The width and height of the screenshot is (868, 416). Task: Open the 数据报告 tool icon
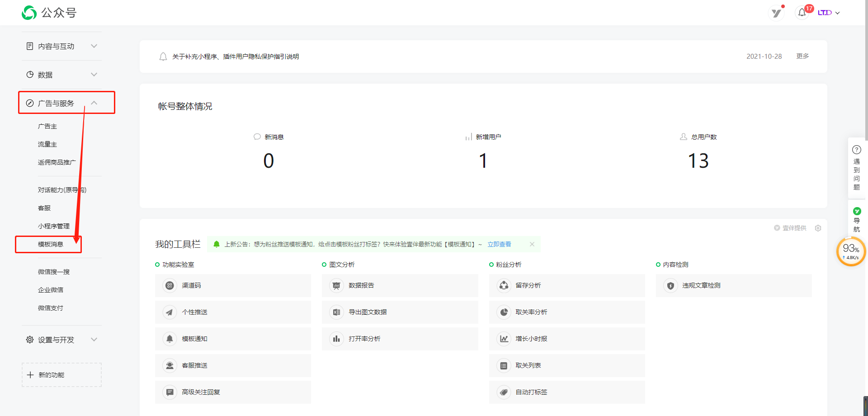point(336,285)
